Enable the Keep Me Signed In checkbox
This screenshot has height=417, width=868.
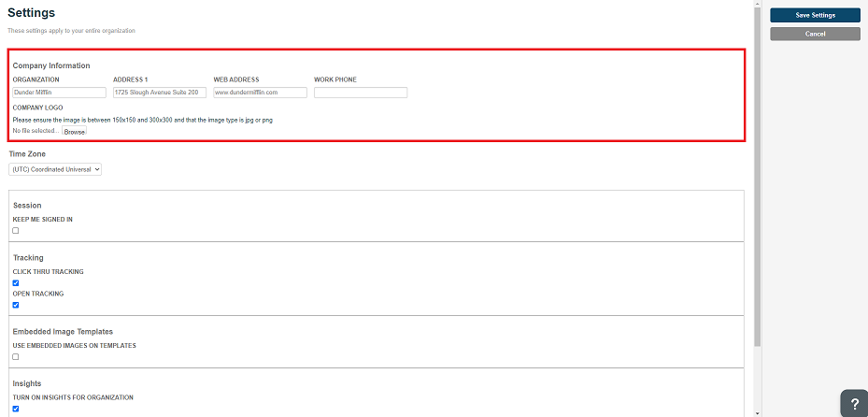click(x=16, y=230)
